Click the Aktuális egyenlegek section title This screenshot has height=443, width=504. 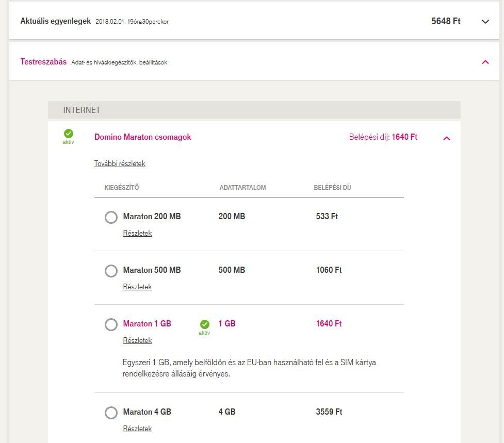click(x=55, y=21)
